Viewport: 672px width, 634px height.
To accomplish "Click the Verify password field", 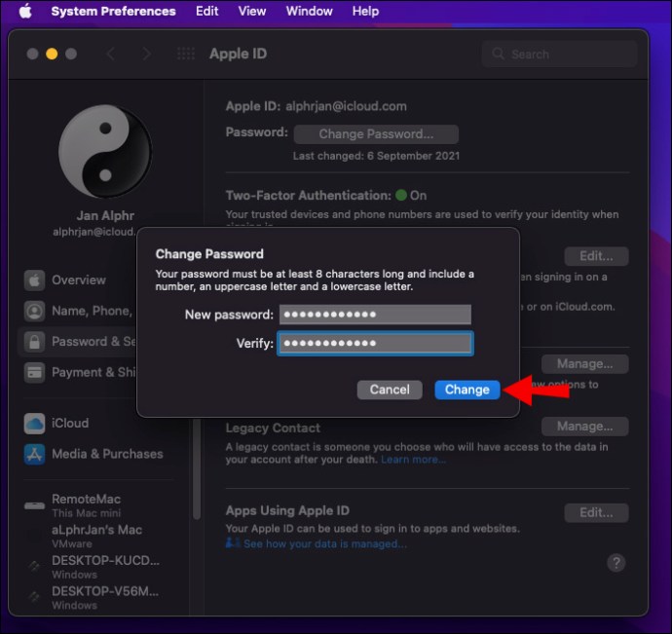I will coord(375,344).
